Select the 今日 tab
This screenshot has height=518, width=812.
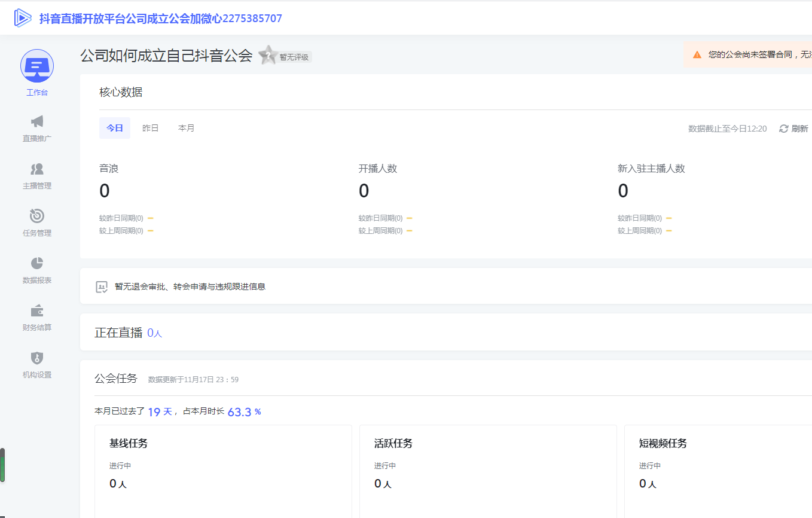[115, 128]
